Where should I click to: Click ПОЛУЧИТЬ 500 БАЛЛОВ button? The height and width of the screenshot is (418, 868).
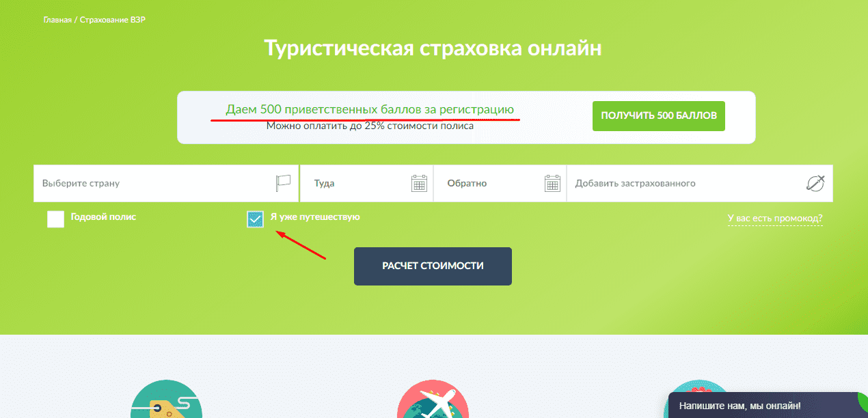(x=659, y=116)
